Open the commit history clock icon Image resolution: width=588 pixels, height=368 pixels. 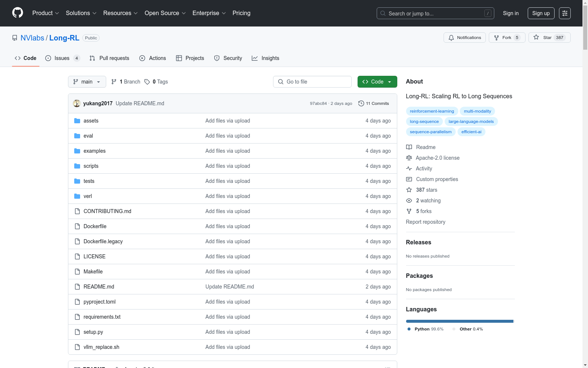[x=361, y=103]
